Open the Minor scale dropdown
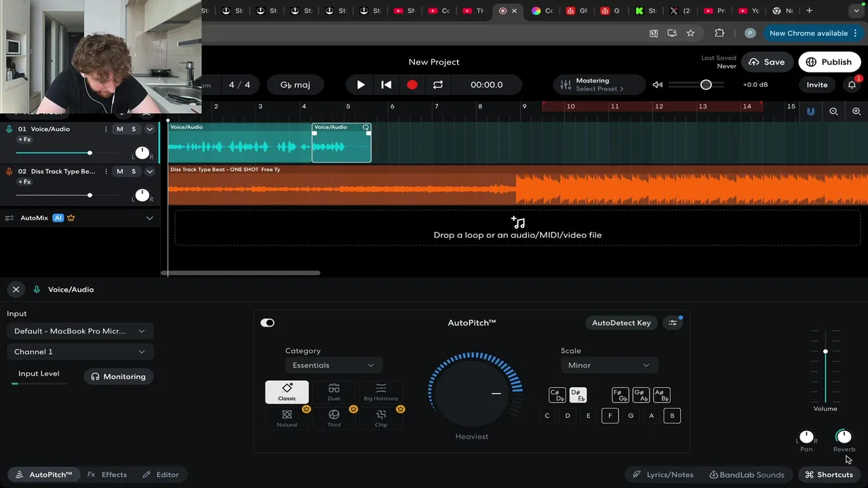This screenshot has height=488, width=868. 608,365
